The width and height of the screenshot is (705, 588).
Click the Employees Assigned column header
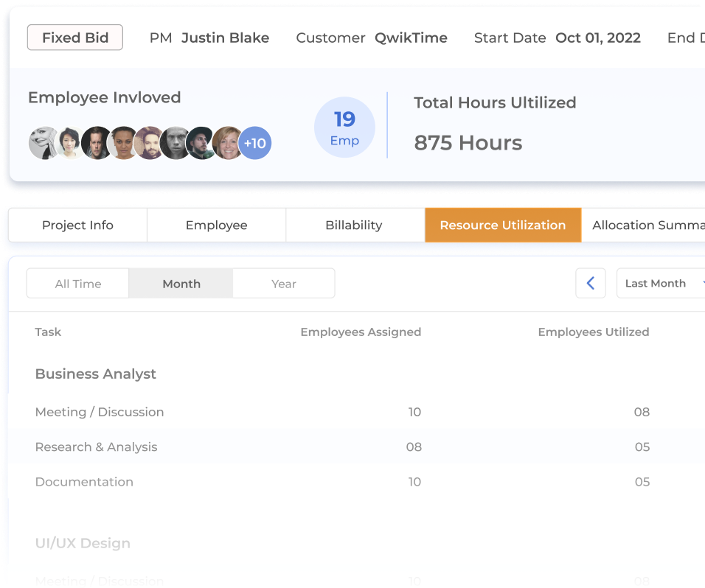coord(361,332)
